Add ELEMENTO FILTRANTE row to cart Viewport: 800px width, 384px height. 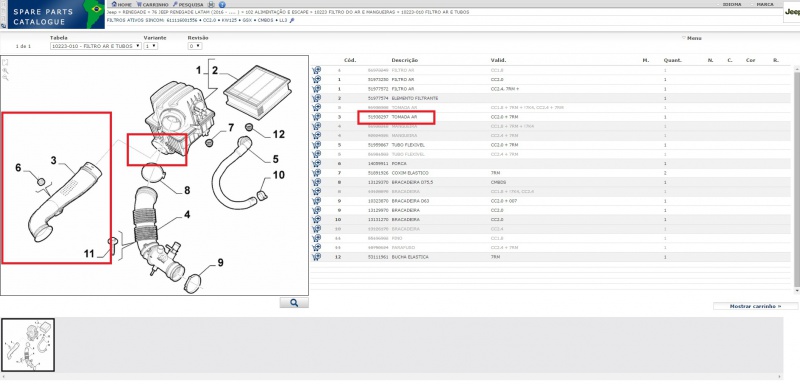pyautogui.click(x=316, y=98)
